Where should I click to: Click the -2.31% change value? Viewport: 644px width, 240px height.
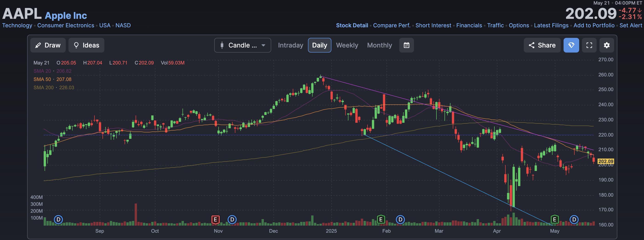coord(630,17)
